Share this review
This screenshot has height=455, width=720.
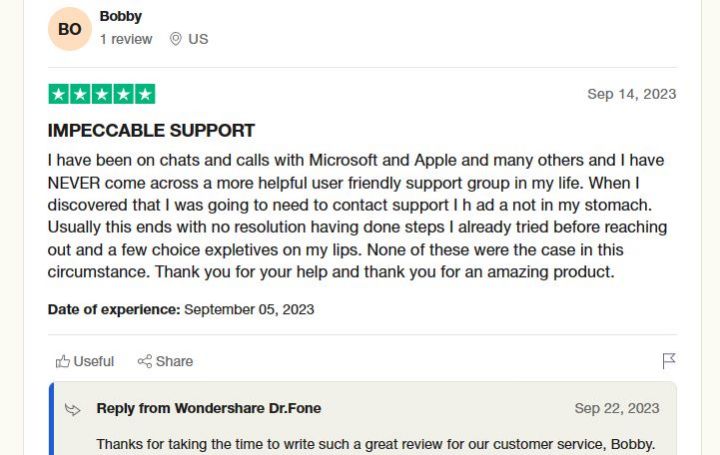tap(165, 361)
